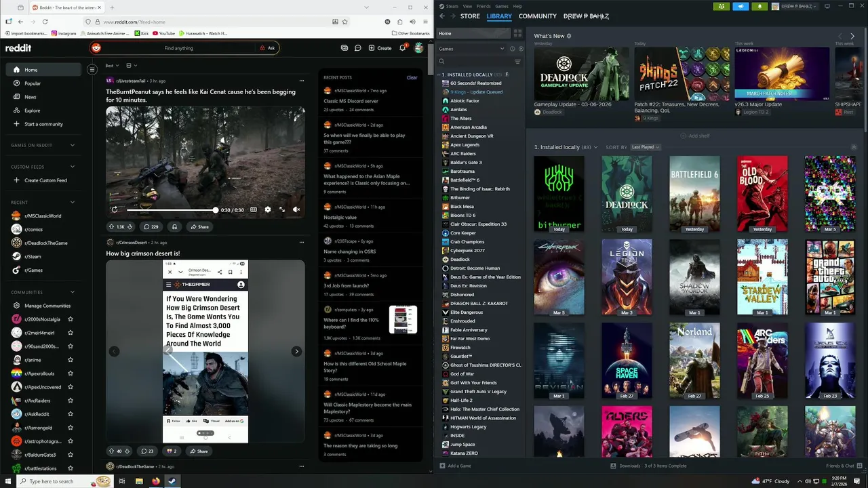
Task: Open overflow menu on the LivestreamFail post
Action: point(301,81)
